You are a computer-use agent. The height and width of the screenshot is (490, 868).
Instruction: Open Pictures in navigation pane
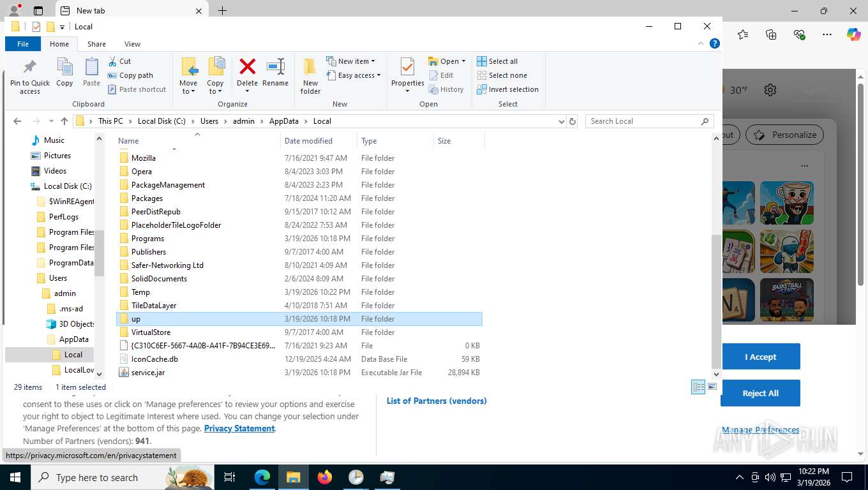coord(57,156)
